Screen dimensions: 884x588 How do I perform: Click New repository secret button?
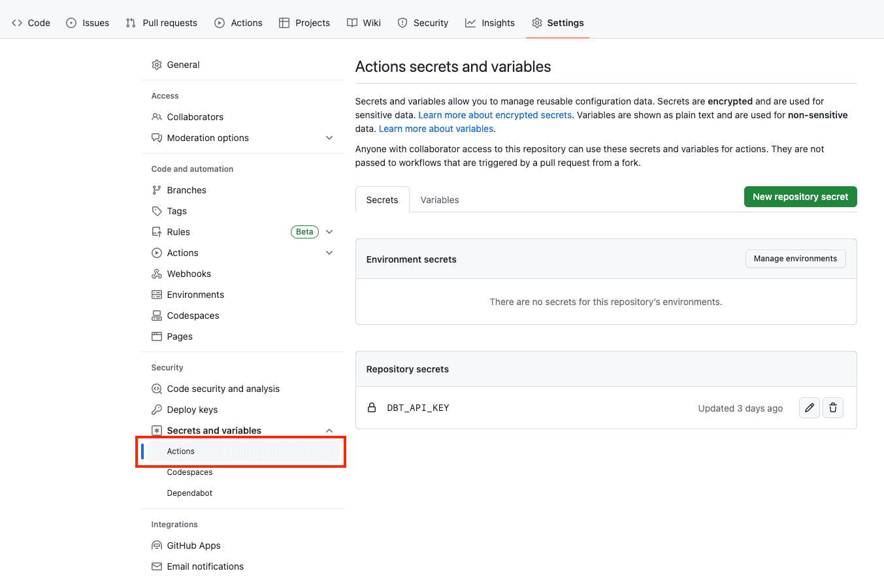tap(800, 197)
